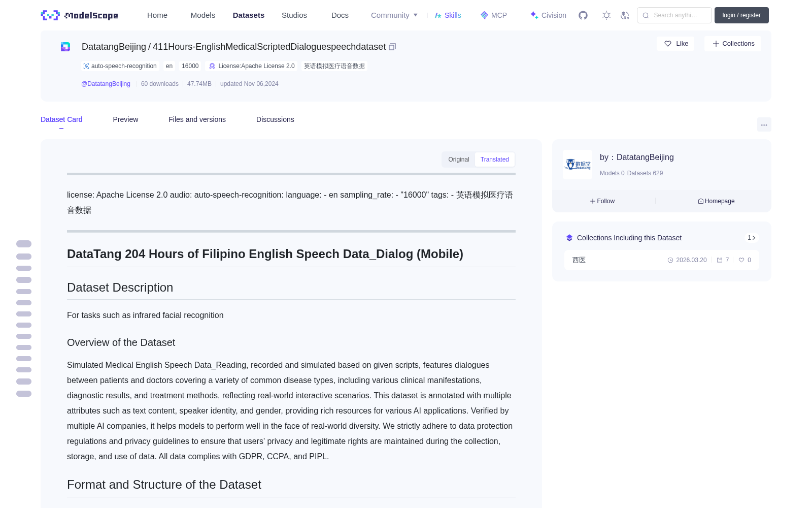This screenshot has height=508, width=812.
Task: Click the '47.74MB' size text
Action: coord(199,84)
